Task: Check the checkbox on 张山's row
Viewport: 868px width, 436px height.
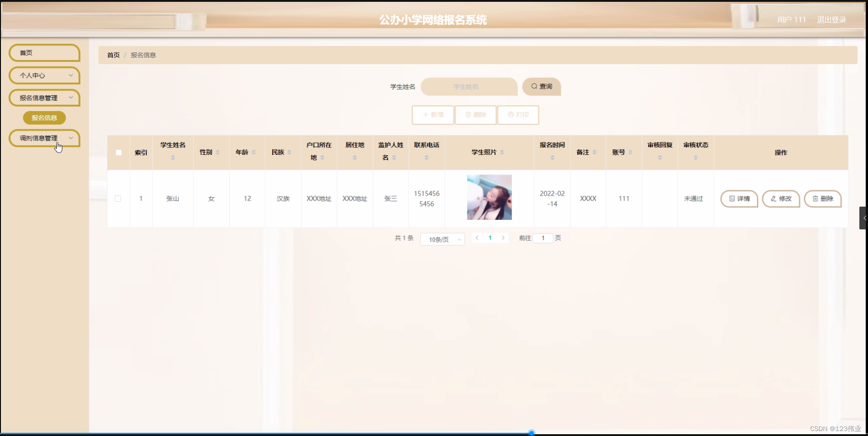Action: [118, 198]
